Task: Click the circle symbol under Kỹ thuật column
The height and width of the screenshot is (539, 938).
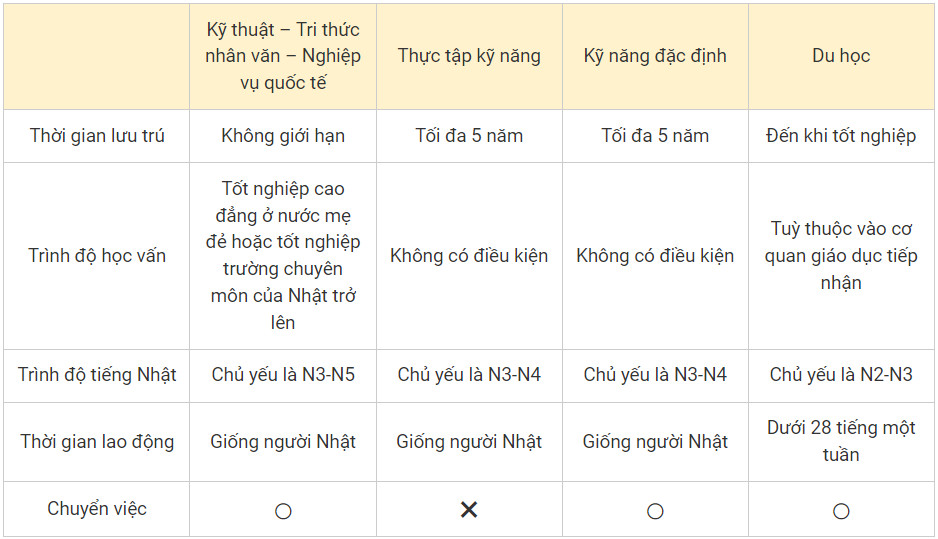Action: point(283,511)
